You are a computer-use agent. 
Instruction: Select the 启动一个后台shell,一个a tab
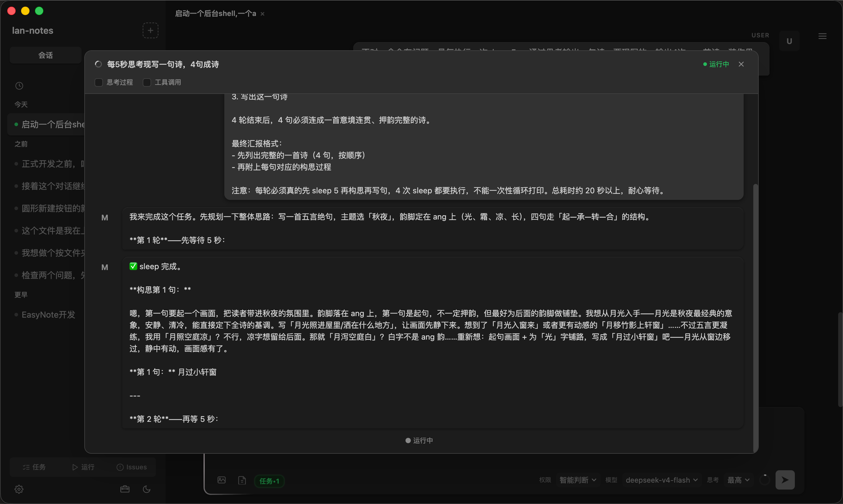(215, 14)
